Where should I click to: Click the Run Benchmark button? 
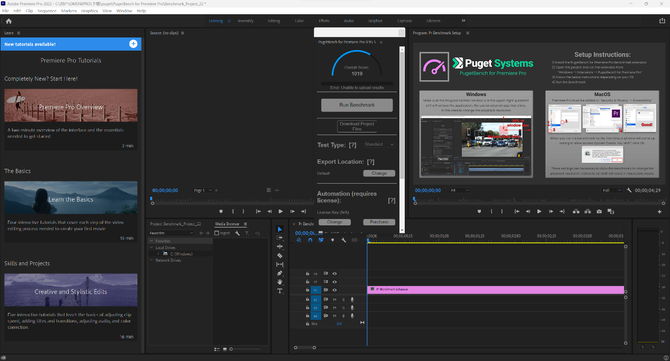click(x=357, y=105)
